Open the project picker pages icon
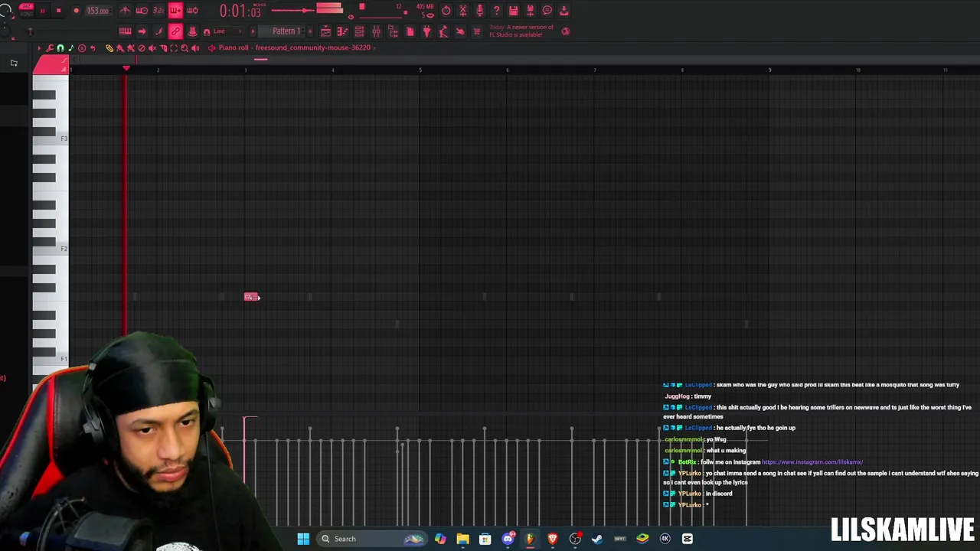Screen dimensions: 980x551 point(410,31)
